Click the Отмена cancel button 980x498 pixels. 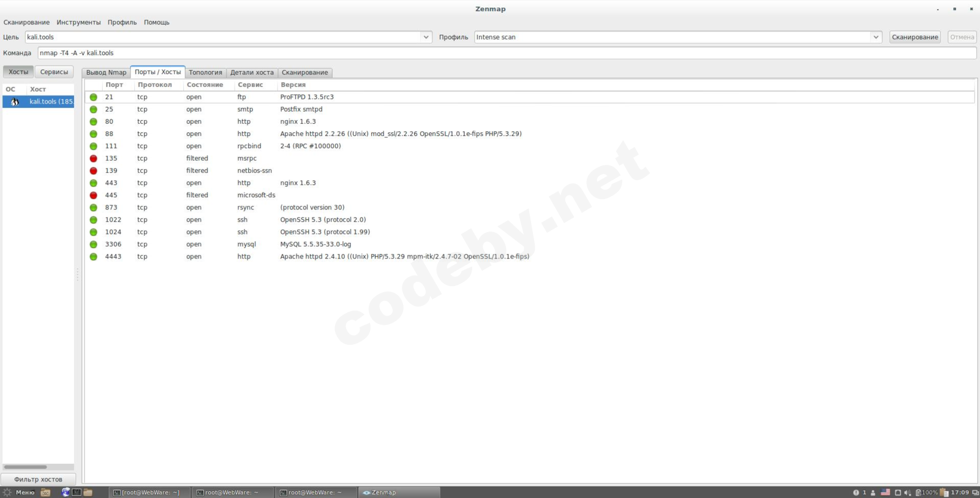(x=962, y=37)
